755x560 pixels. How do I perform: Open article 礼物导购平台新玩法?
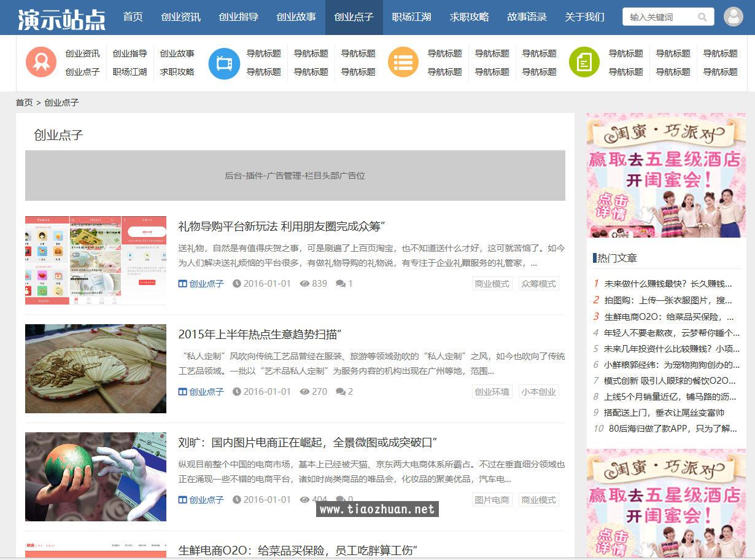(282, 226)
